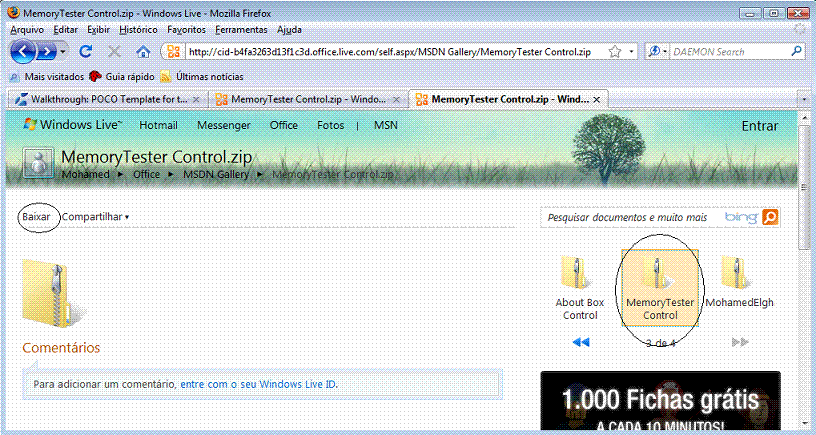816x435 pixels.
Task: Go to previous files with blue arrows
Action: pos(580,342)
